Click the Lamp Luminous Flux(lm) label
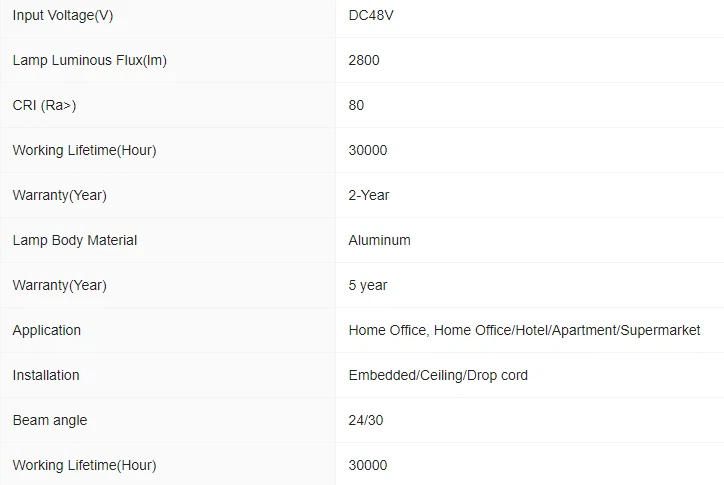Image resolution: width=724 pixels, height=485 pixels. [x=89, y=60]
